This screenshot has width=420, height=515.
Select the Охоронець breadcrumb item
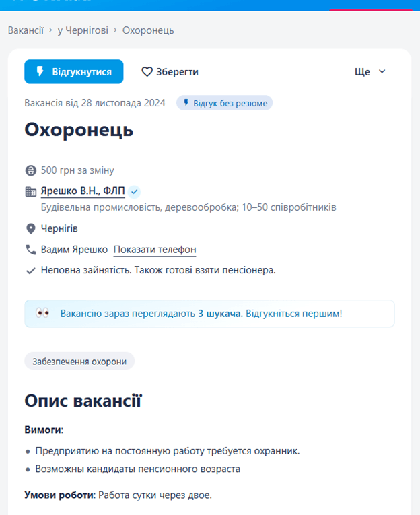(148, 30)
